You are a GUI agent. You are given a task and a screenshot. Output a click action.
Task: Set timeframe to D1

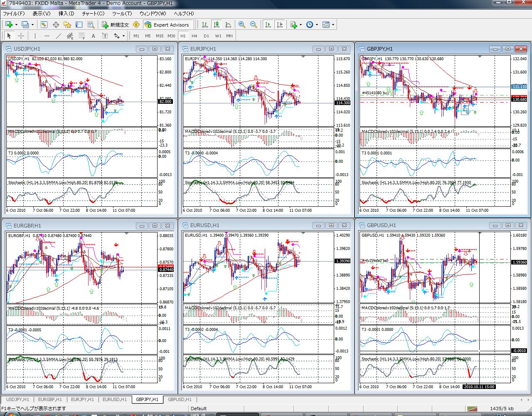(x=206, y=36)
